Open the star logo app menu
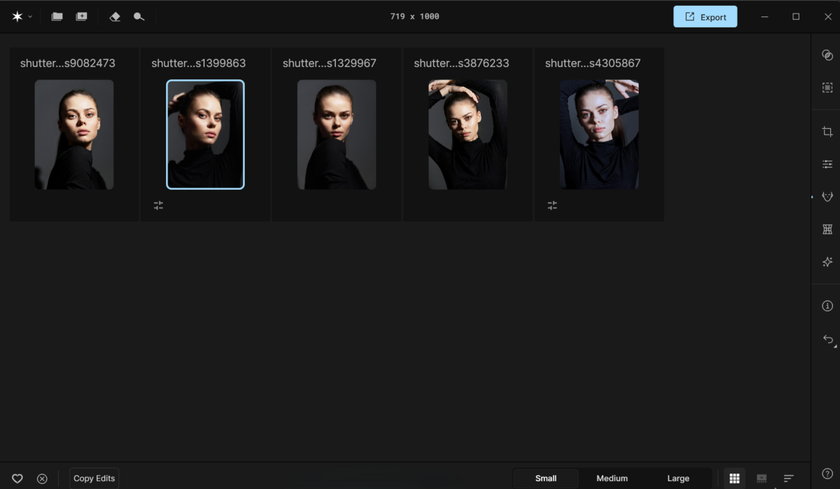This screenshot has width=840, height=489. (21, 17)
